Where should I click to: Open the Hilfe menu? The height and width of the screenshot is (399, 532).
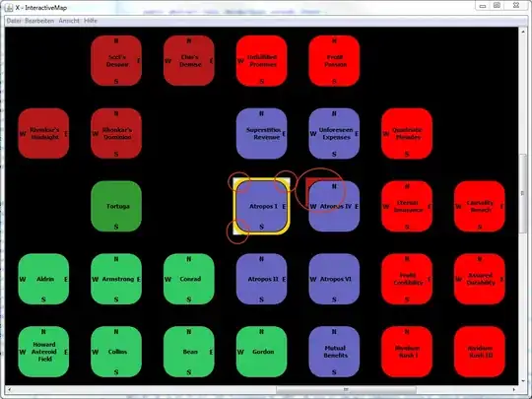click(91, 21)
